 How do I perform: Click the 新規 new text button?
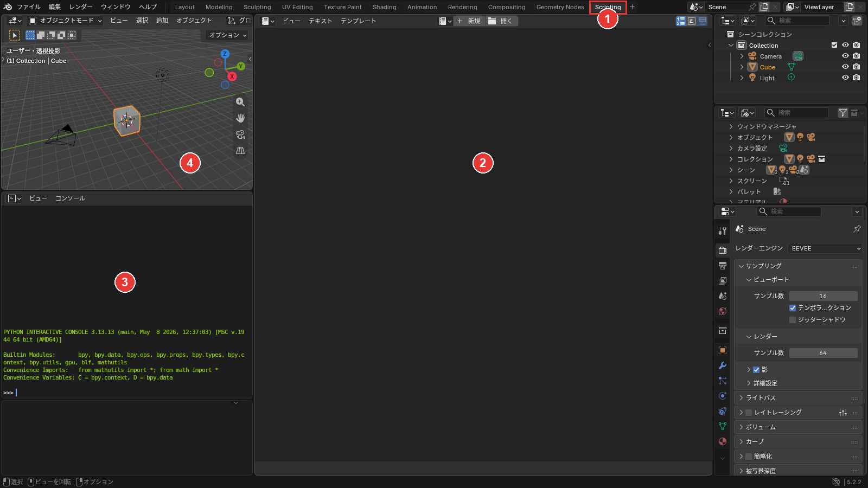tap(469, 21)
